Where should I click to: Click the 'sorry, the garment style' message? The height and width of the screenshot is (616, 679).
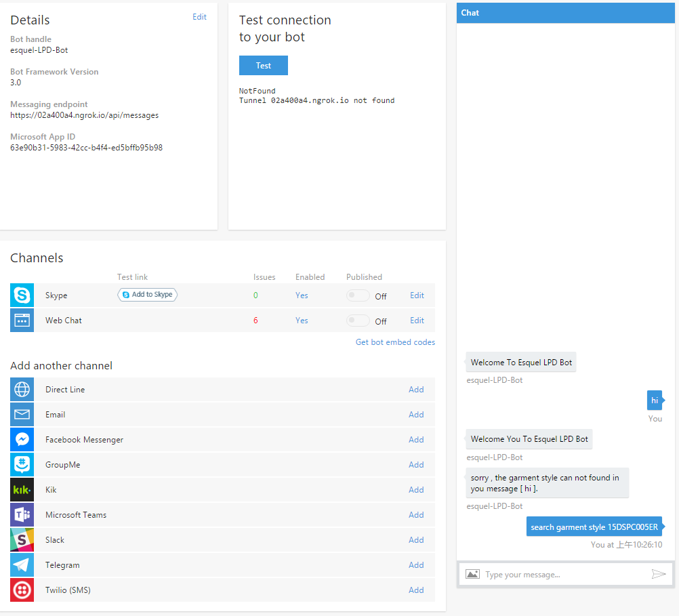[547, 483]
